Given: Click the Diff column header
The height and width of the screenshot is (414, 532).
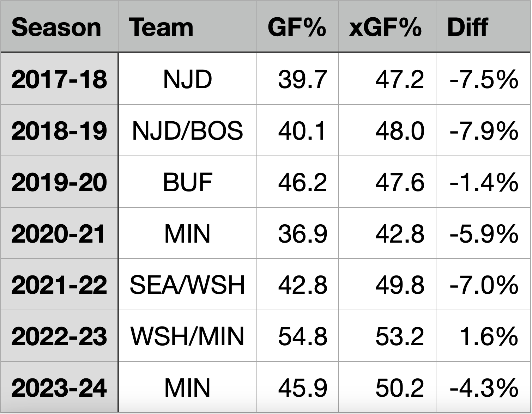Looking at the screenshot, I should [x=467, y=27].
